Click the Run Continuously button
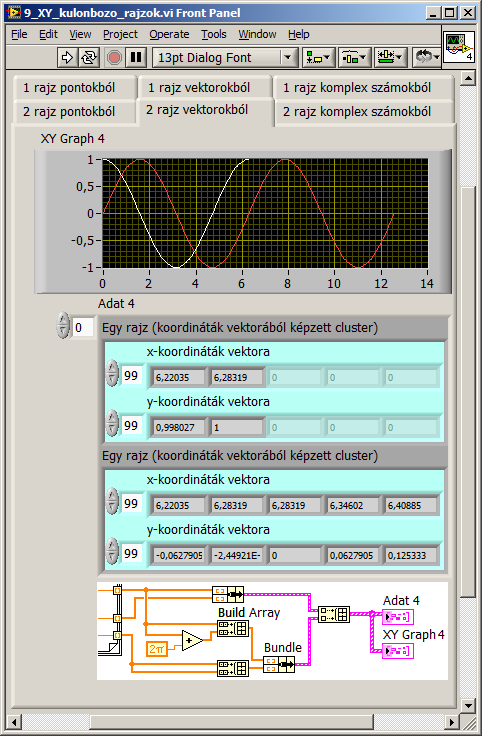The height and width of the screenshot is (736, 482). pyautogui.click(x=89, y=57)
